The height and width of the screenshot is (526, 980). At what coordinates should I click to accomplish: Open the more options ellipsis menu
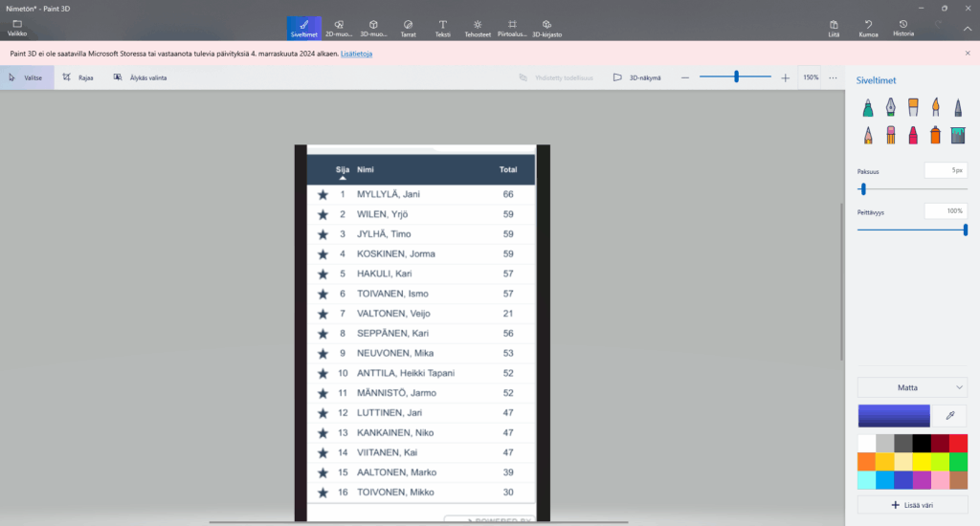833,77
